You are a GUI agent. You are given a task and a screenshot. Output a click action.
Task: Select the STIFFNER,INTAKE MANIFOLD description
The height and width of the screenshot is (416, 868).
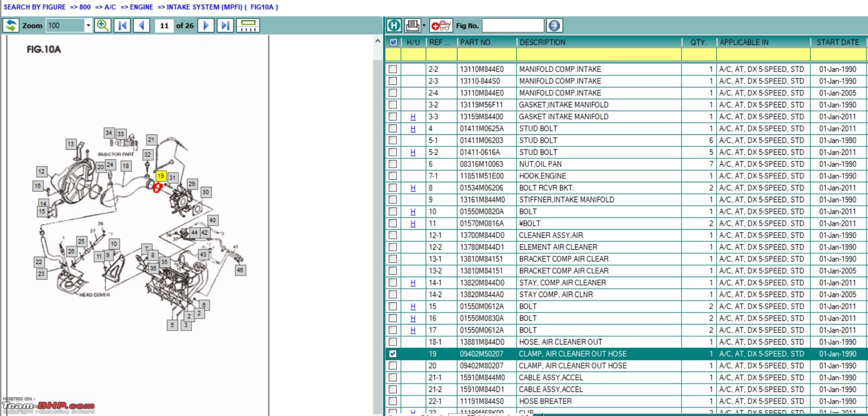pyautogui.click(x=566, y=200)
